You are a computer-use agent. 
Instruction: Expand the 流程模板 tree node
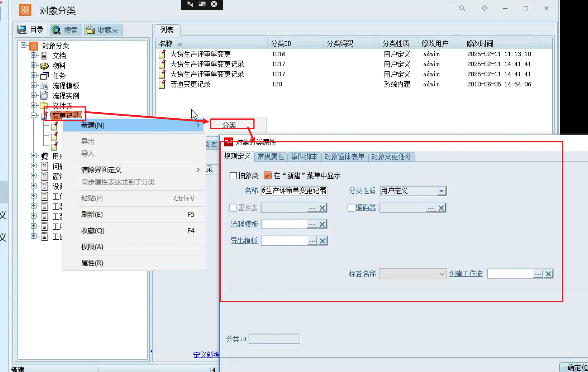pyautogui.click(x=34, y=85)
